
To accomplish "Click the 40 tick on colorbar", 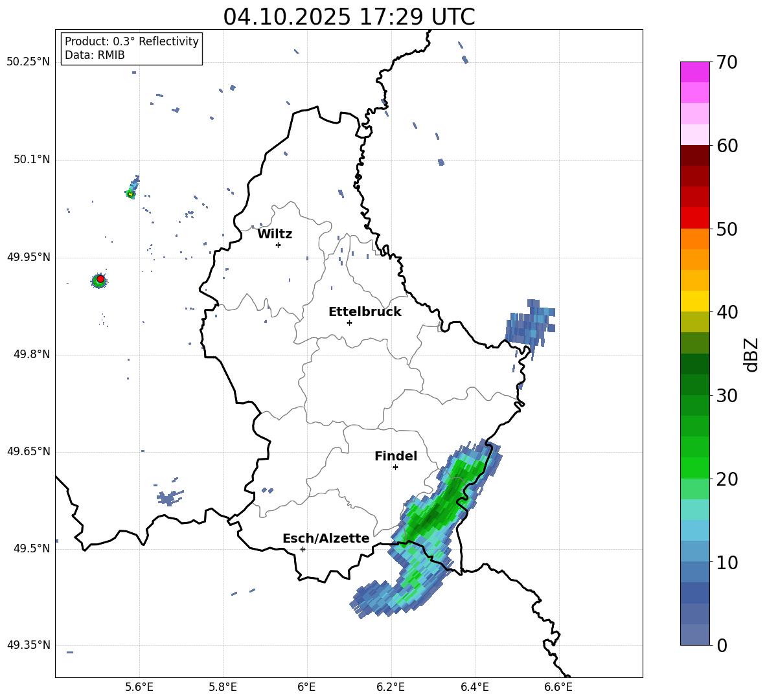I will (x=727, y=312).
